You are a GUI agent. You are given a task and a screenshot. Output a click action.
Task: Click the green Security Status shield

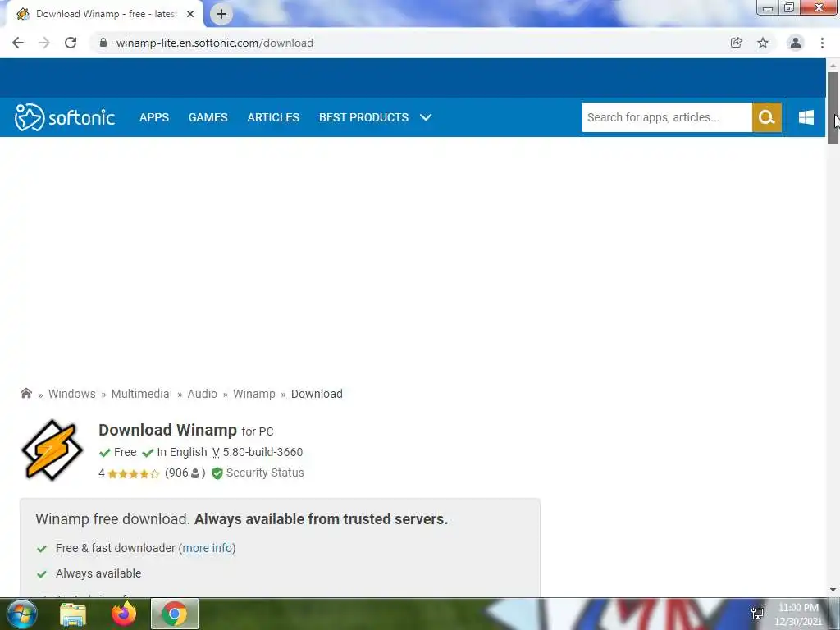217,473
